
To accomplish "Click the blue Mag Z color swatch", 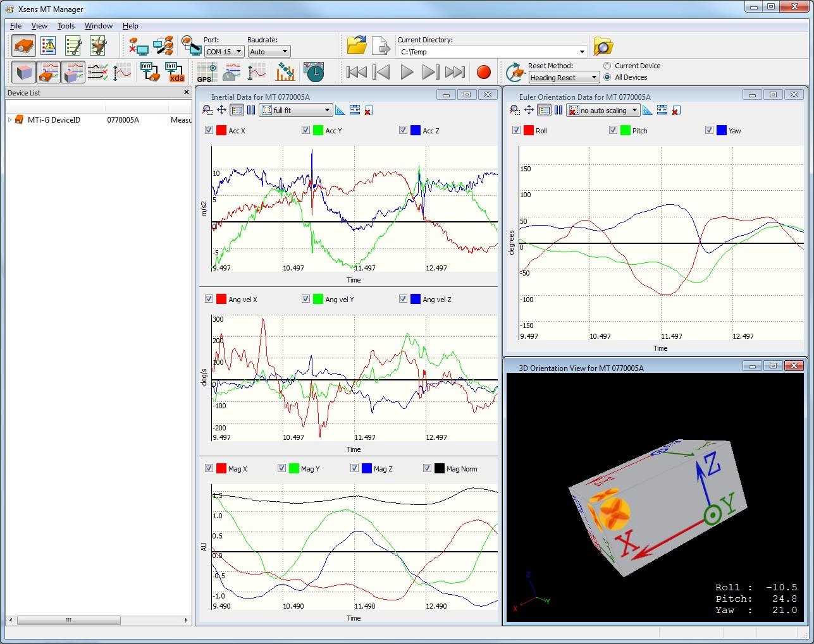I will point(367,468).
